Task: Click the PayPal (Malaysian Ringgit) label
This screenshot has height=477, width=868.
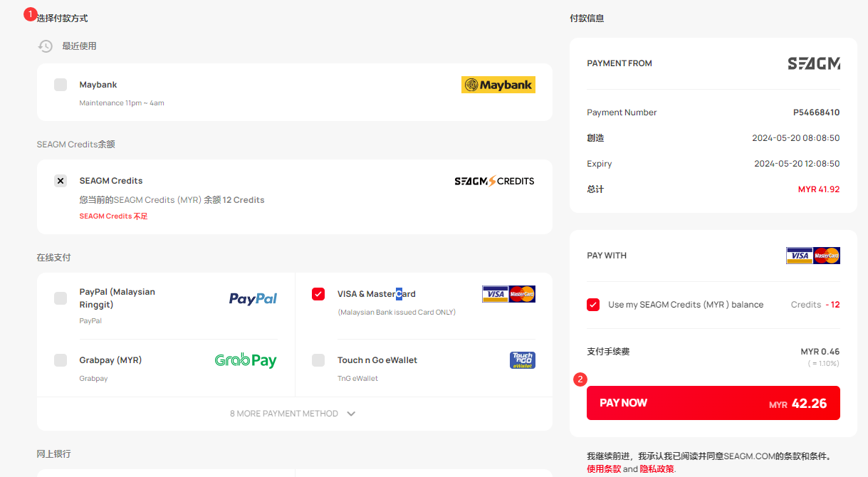Action: tap(117, 298)
